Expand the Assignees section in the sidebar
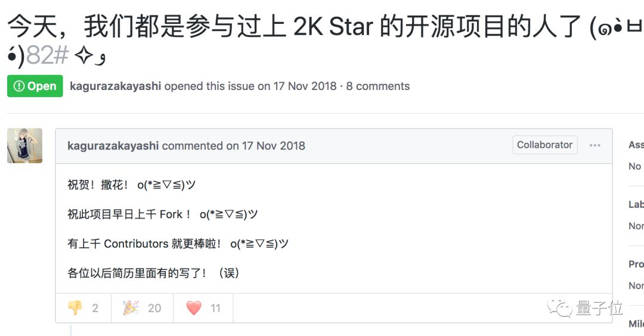Screen dimensions: 644x336 pos(636,145)
